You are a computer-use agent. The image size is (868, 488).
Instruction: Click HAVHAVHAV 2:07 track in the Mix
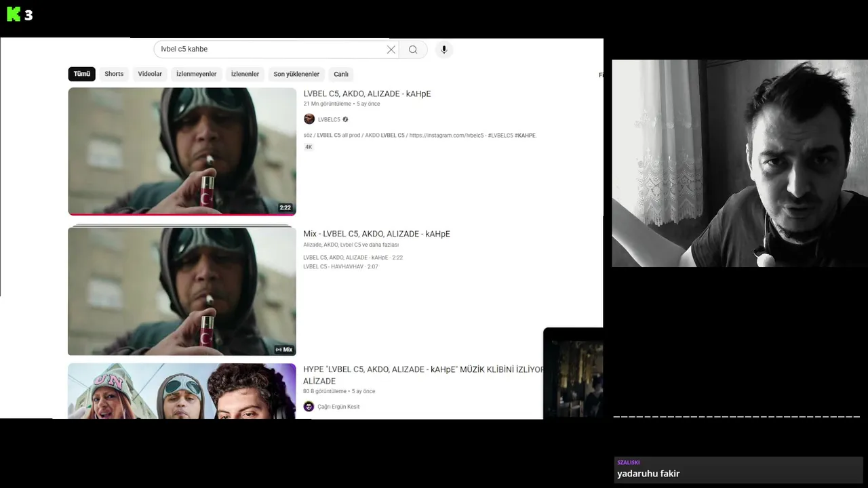tap(340, 266)
